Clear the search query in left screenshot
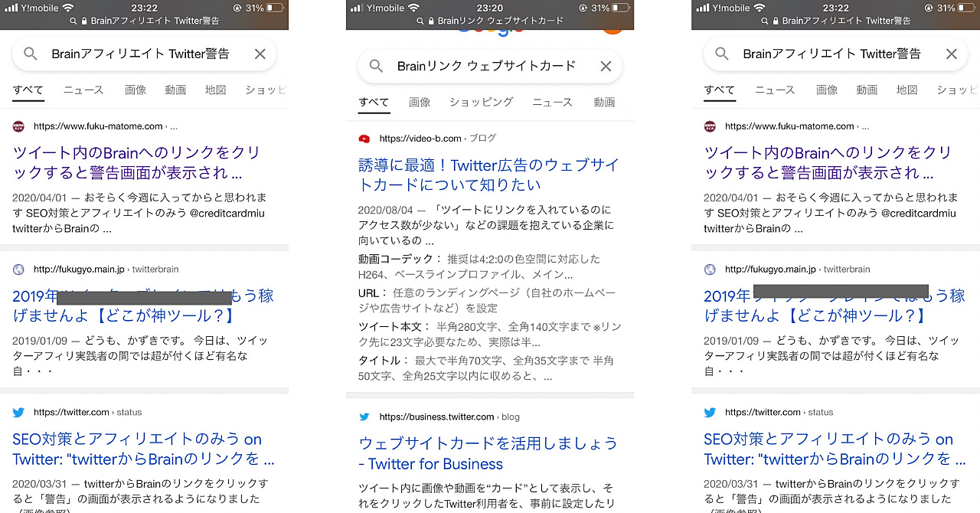The width and height of the screenshot is (980, 513). pos(260,54)
